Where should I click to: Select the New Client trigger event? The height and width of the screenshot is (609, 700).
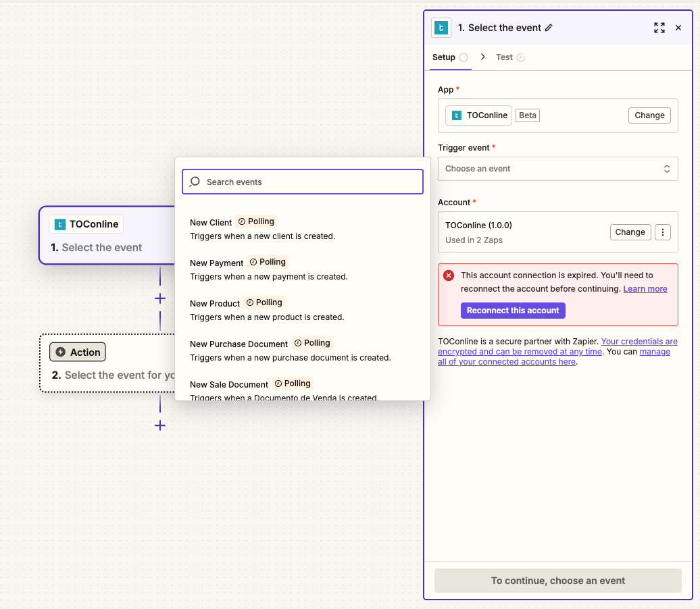302,228
